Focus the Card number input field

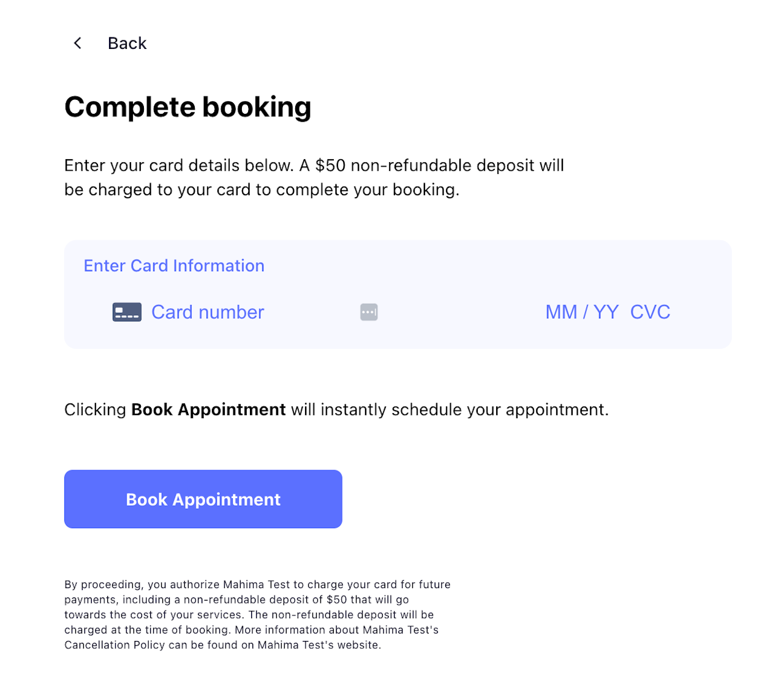[208, 312]
